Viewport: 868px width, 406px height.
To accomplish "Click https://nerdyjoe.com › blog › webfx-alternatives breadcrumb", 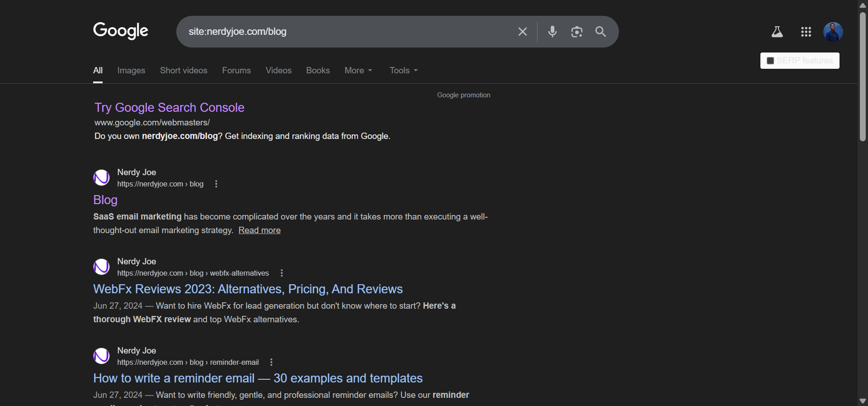I will tap(193, 273).
